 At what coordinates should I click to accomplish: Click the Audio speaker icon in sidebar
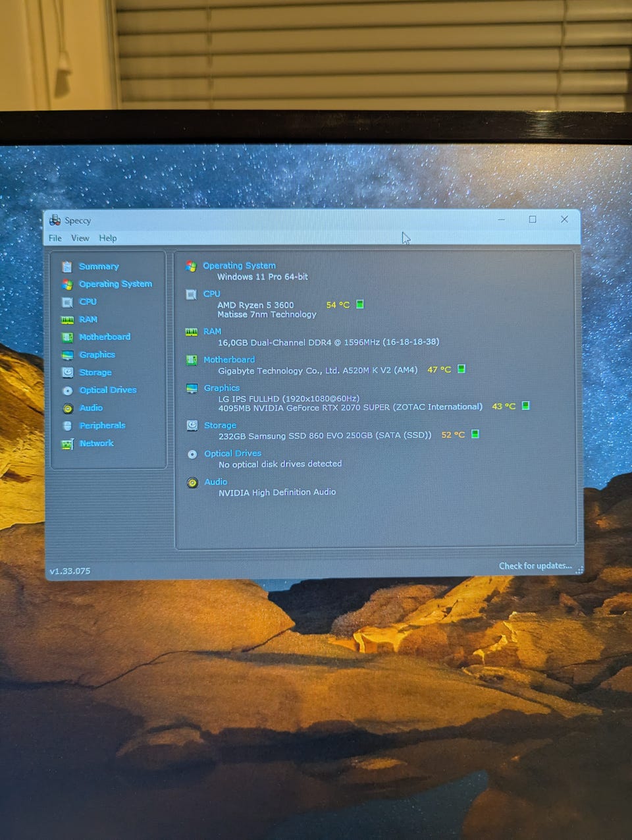coord(67,408)
